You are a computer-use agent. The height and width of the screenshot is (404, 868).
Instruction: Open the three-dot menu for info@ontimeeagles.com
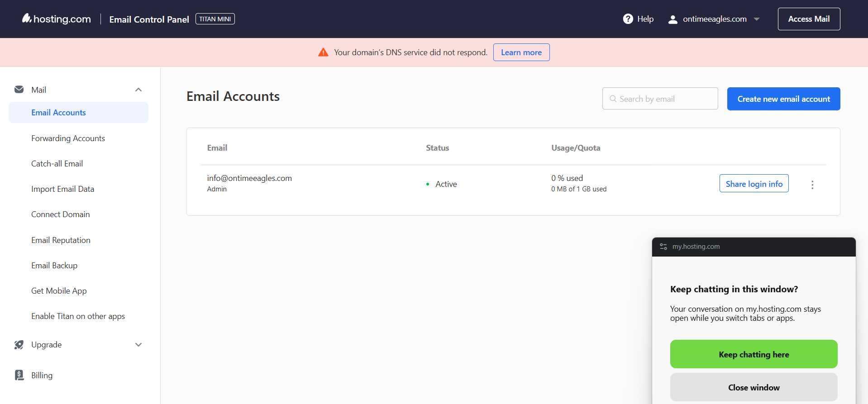(812, 185)
